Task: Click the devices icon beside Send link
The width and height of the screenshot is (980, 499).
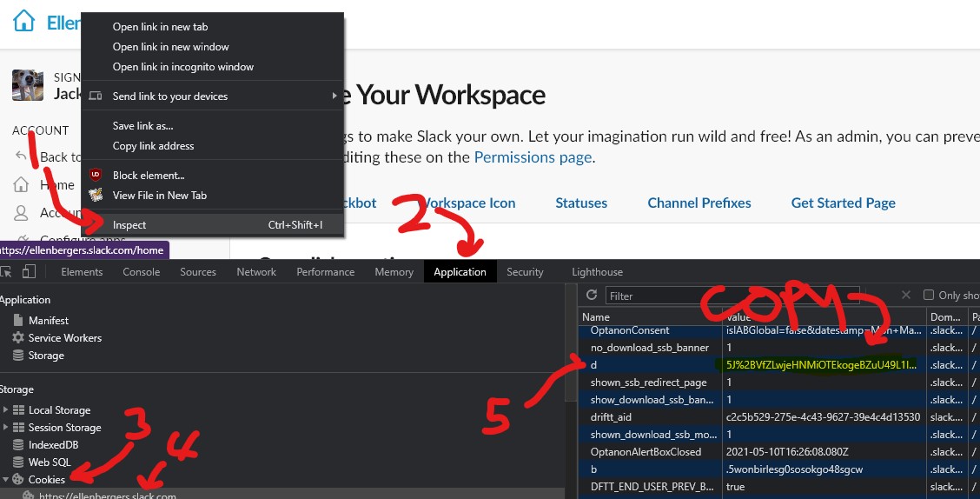Action: click(96, 96)
